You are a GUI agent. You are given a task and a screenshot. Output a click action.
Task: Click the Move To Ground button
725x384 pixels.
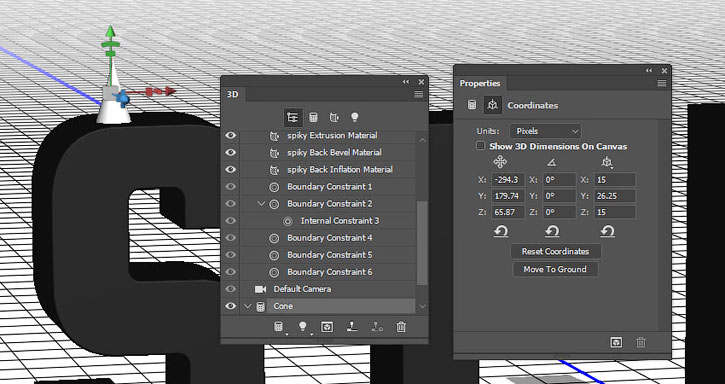click(555, 269)
